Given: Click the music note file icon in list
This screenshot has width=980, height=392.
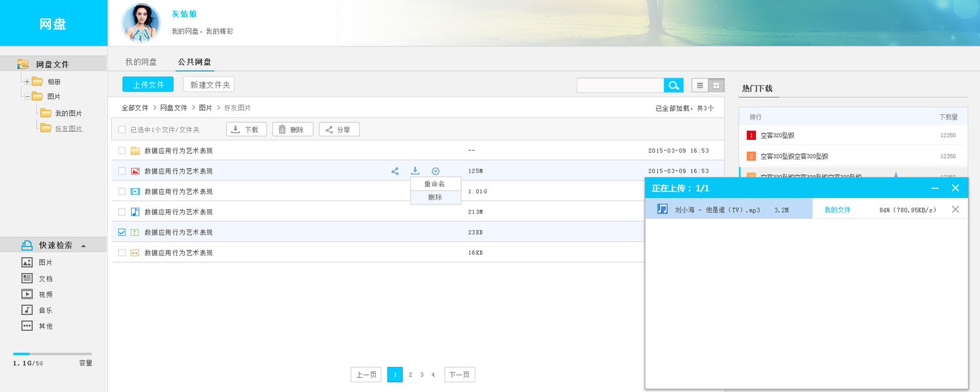Looking at the screenshot, I should (135, 212).
